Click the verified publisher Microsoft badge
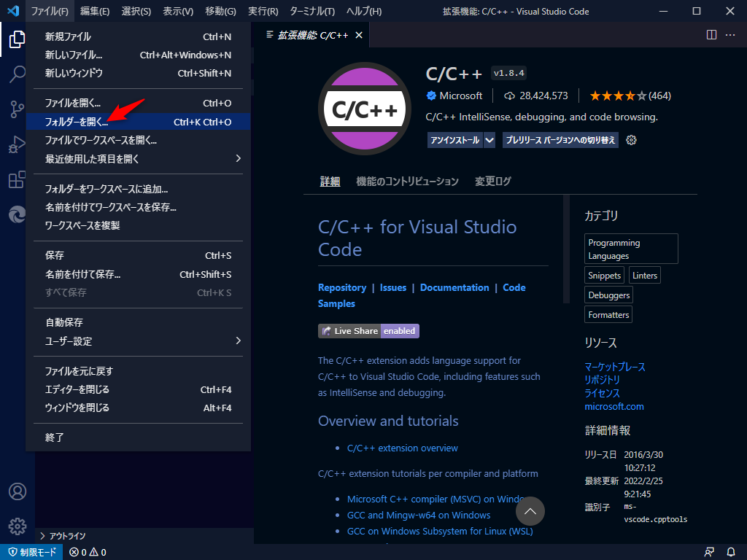The height and width of the screenshot is (560, 747). (431, 96)
